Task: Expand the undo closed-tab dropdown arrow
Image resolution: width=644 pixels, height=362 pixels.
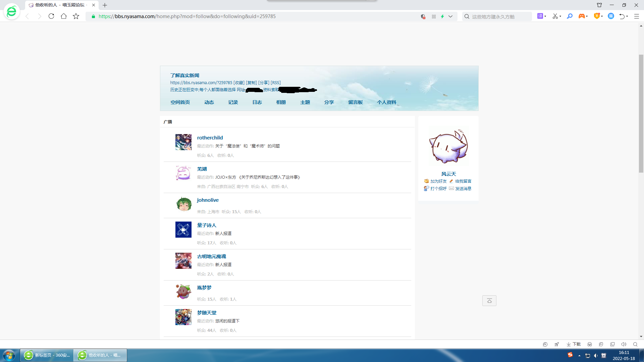Action: (x=627, y=16)
